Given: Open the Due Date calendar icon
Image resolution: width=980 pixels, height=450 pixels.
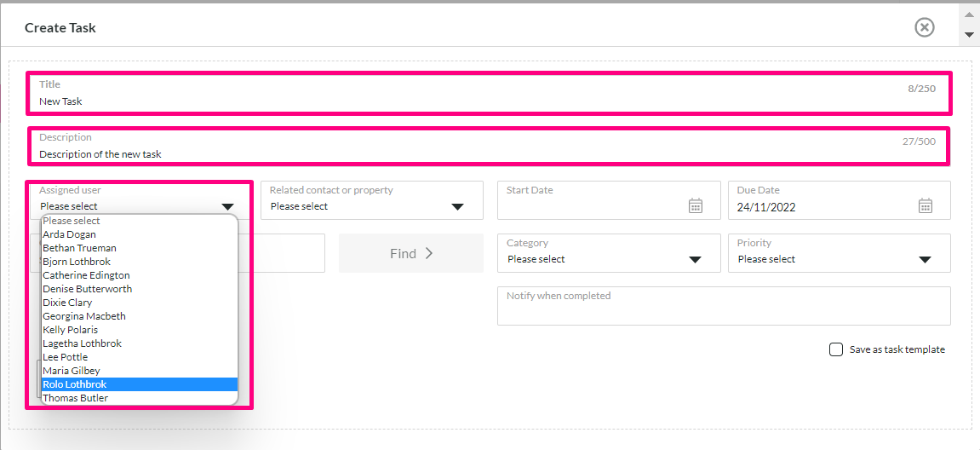Looking at the screenshot, I should pyautogui.click(x=926, y=206).
